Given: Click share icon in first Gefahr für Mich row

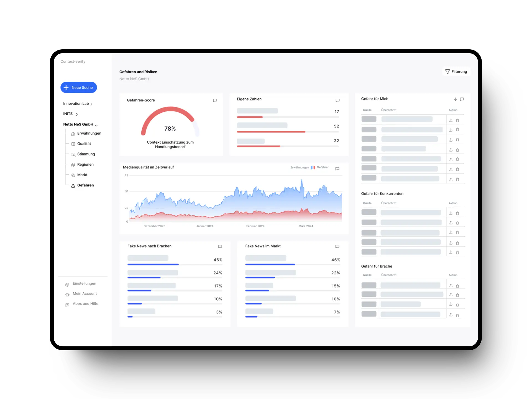Looking at the screenshot, I should click(x=451, y=120).
